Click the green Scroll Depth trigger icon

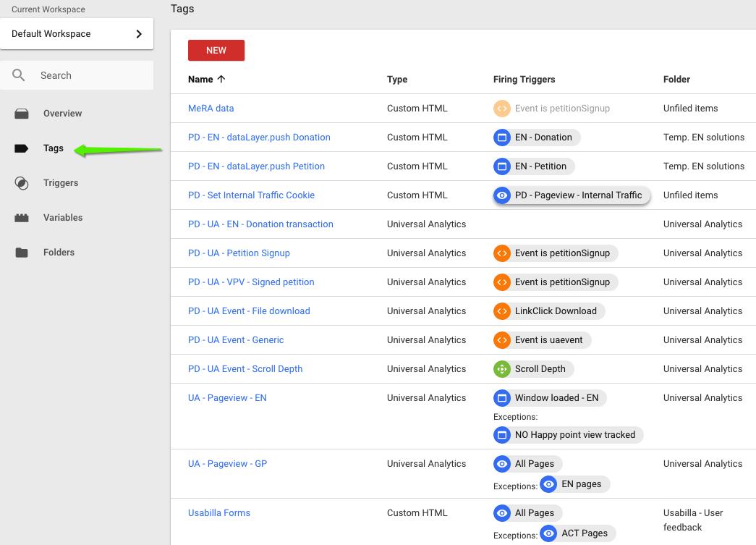(502, 369)
